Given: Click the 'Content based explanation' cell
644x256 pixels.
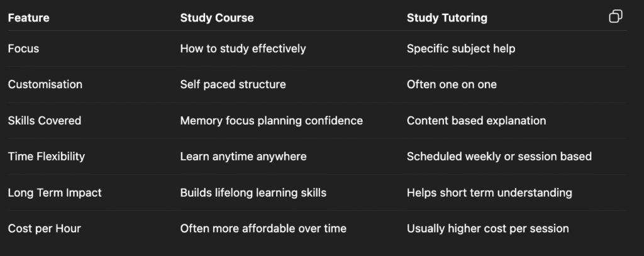Looking at the screenshot, I should pyautogui.click(x=477, y=120).
